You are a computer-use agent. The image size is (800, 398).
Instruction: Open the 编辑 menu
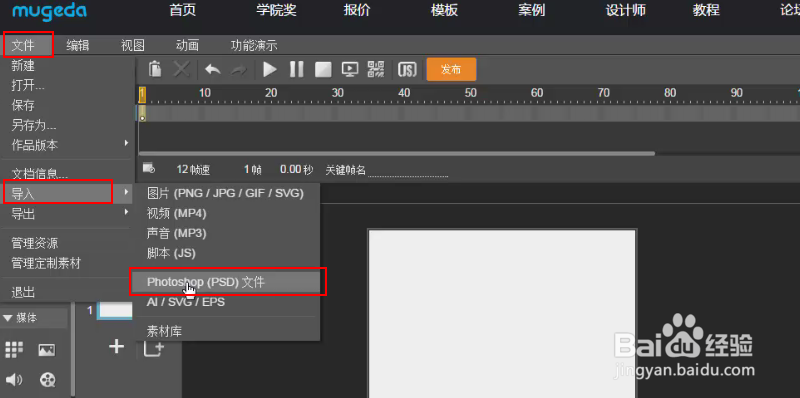[x=78, y=45]
